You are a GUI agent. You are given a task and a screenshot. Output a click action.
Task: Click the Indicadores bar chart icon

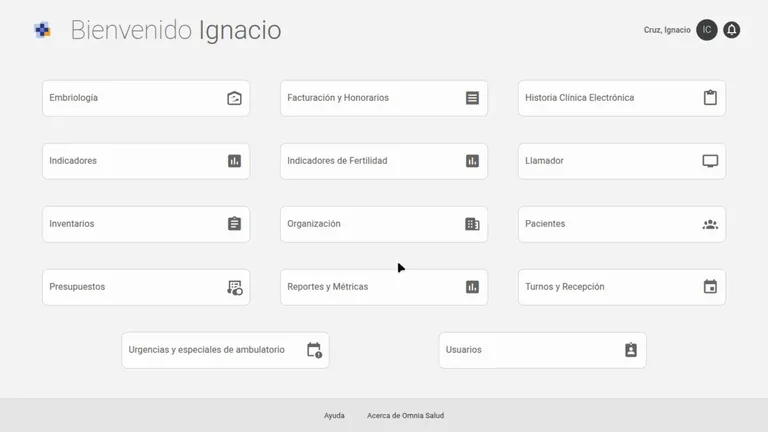click(x=234, y=161)
